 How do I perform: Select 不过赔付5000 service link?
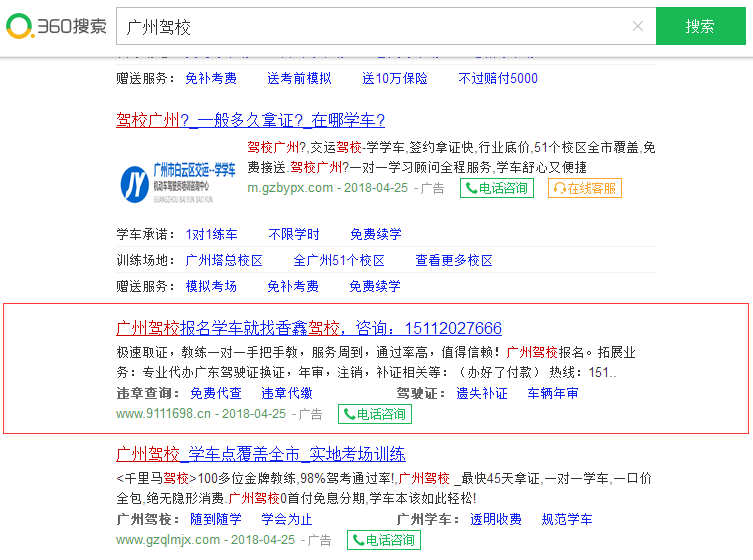pyautogui.click(x=497, y=78)
